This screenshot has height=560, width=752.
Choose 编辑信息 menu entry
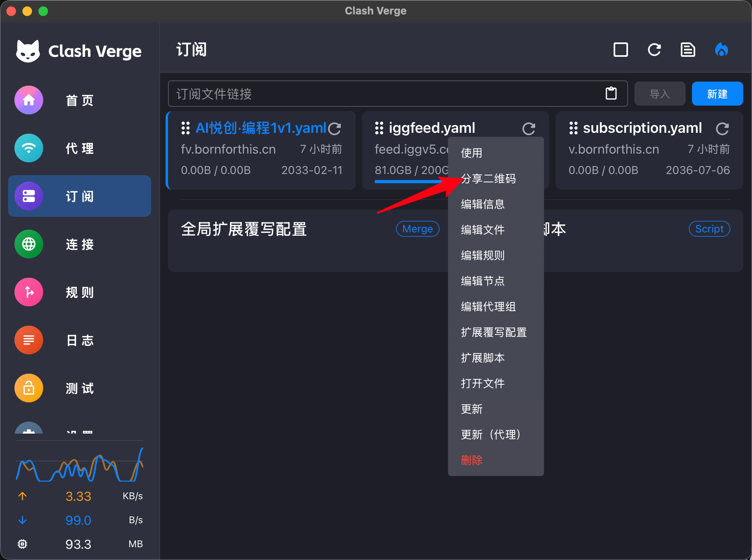point(496,204)
